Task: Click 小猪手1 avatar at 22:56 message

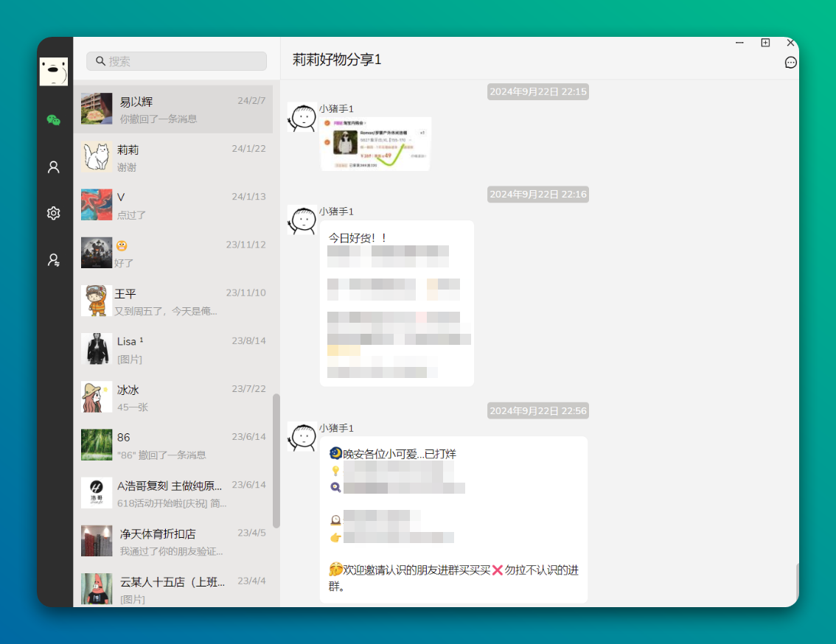Action: 302,437
